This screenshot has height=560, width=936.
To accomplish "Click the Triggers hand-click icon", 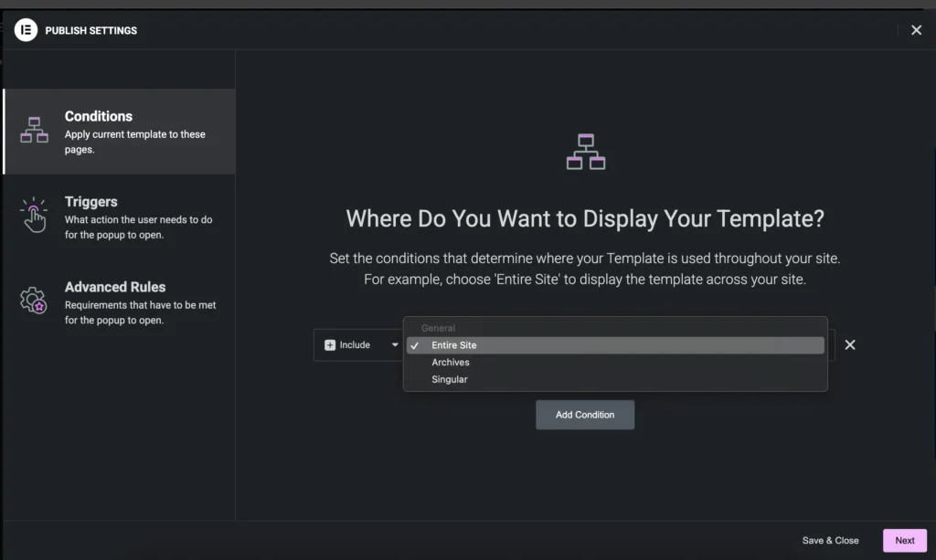I will (34, 215).
